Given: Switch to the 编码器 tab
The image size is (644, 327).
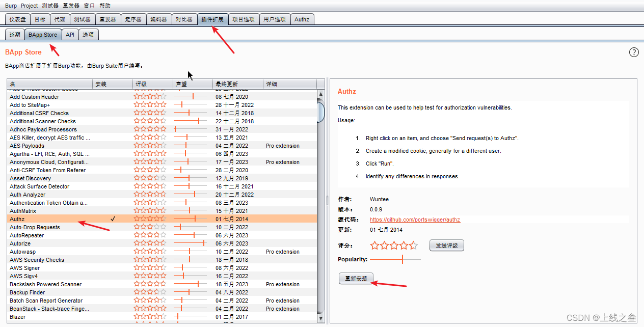Looking at the screenshot, I should tap(158, 19).
